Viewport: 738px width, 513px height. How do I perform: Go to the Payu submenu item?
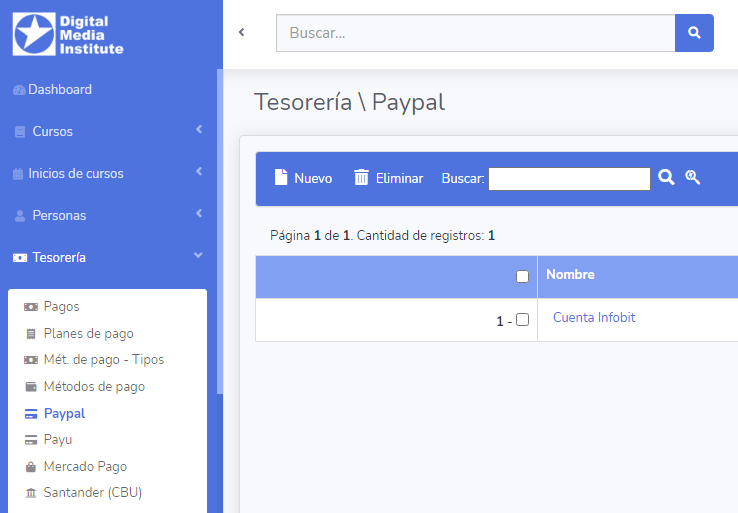click(58, 440)
